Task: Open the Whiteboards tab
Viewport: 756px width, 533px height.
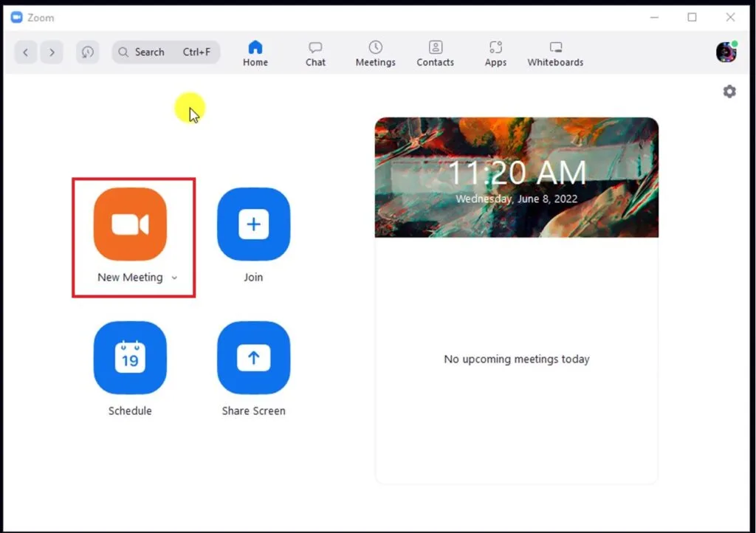Action: 555,53
